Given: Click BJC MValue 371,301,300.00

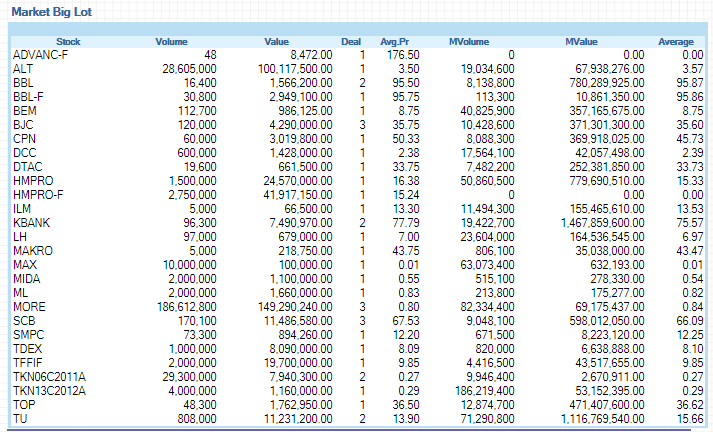Looking at the screenshot, I should tap(607, 125).
